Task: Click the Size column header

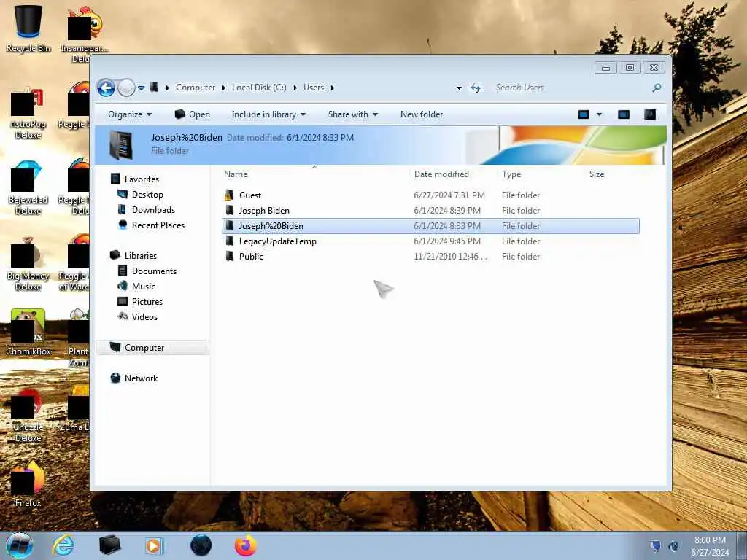Action: [x=597, y=174]
